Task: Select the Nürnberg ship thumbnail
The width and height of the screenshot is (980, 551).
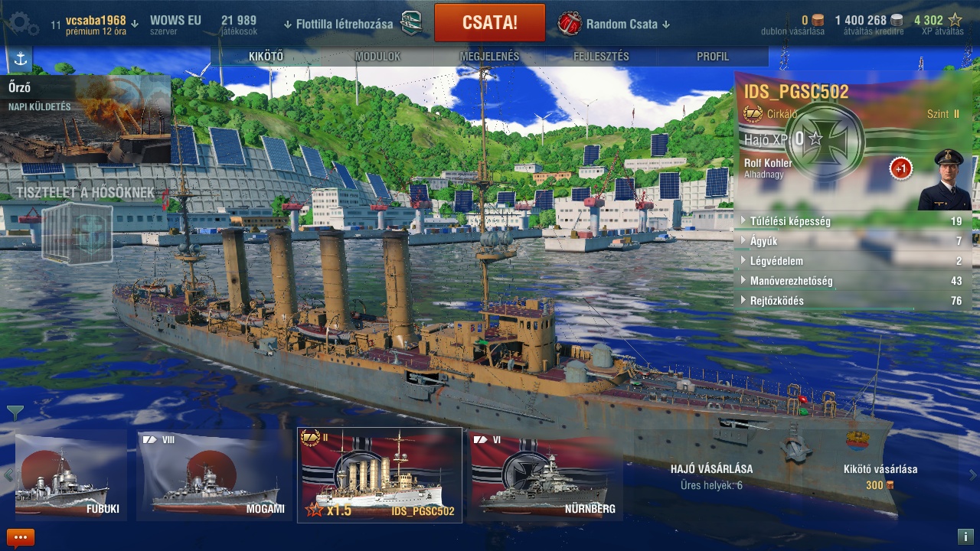Action: coord(545,475)
